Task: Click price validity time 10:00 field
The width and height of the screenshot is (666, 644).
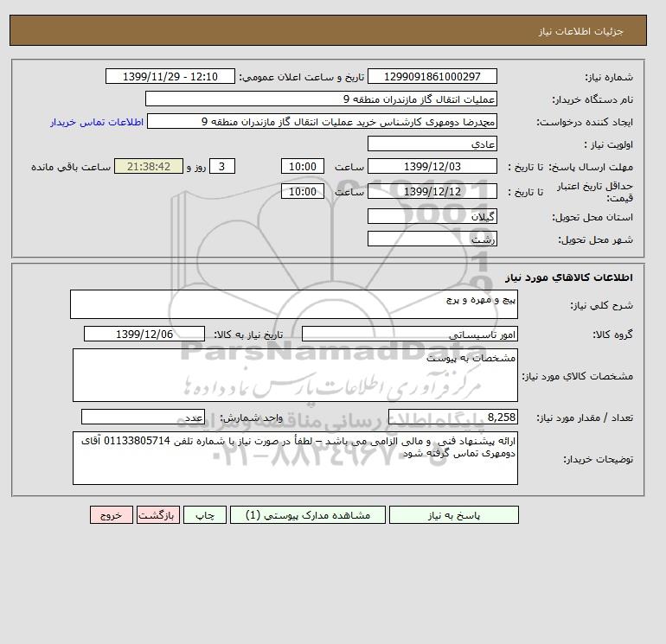Action: coord(303,191)
